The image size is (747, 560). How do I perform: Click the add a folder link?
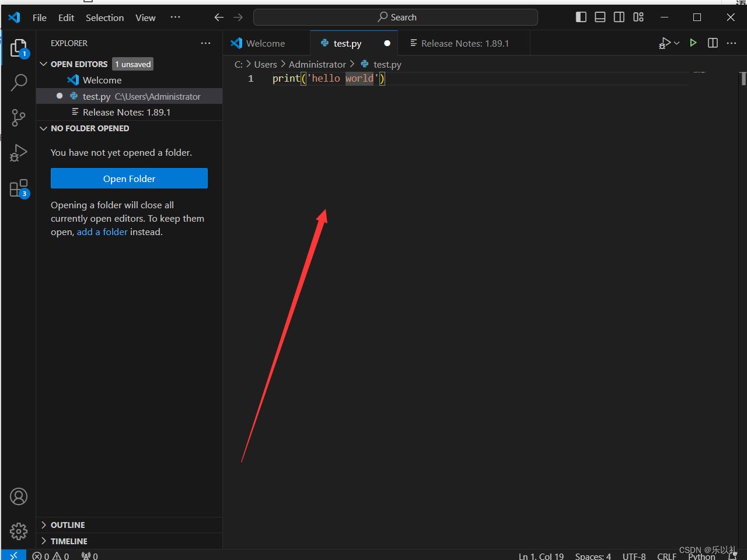[x=102, y=232]
